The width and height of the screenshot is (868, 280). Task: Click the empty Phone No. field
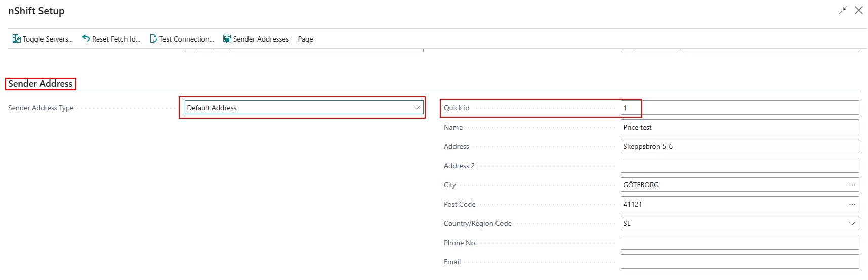[739, 243]
